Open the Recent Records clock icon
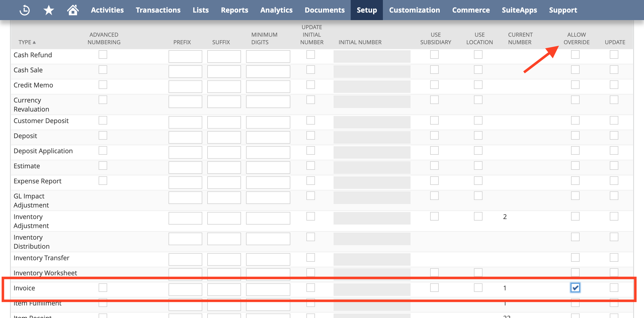The width and height of the screenshot is (644, 318). click(25, 10)
